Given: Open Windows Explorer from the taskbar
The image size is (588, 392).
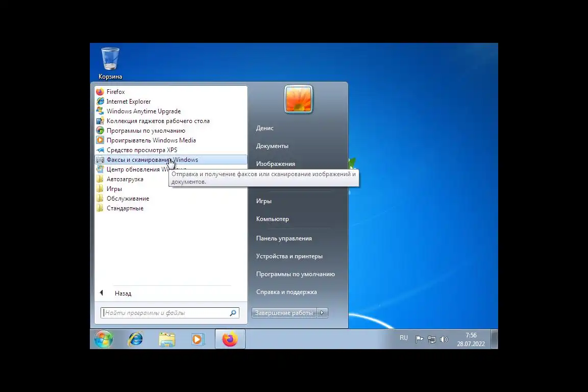Looking at the screenshot, I should coord(167,339).
